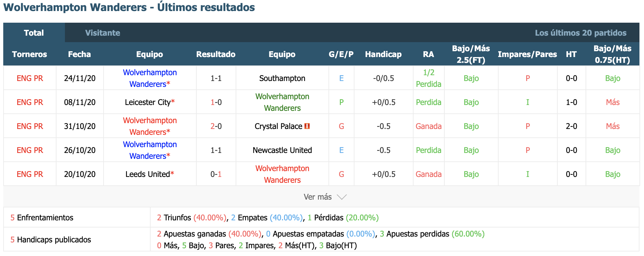Open Los últimos 20 partidos selector
Screen dimensions: 644x256
[x=581, y=33]
